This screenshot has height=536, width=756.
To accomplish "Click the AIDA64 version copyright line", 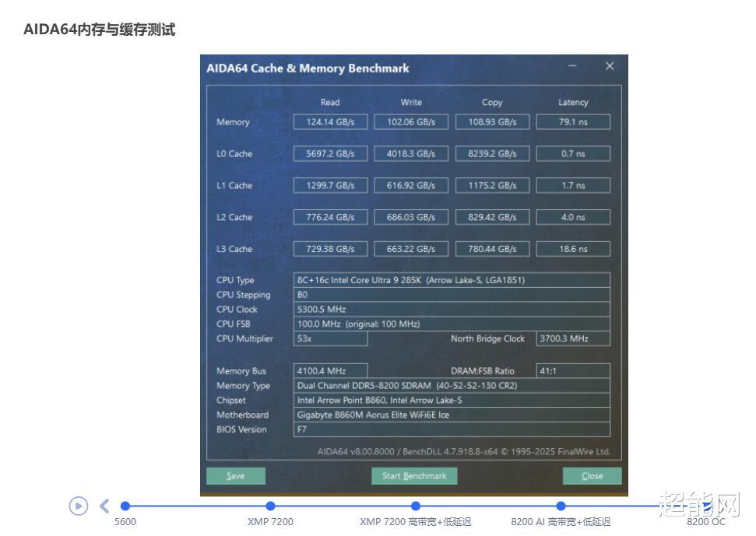I will pos(464,452).
